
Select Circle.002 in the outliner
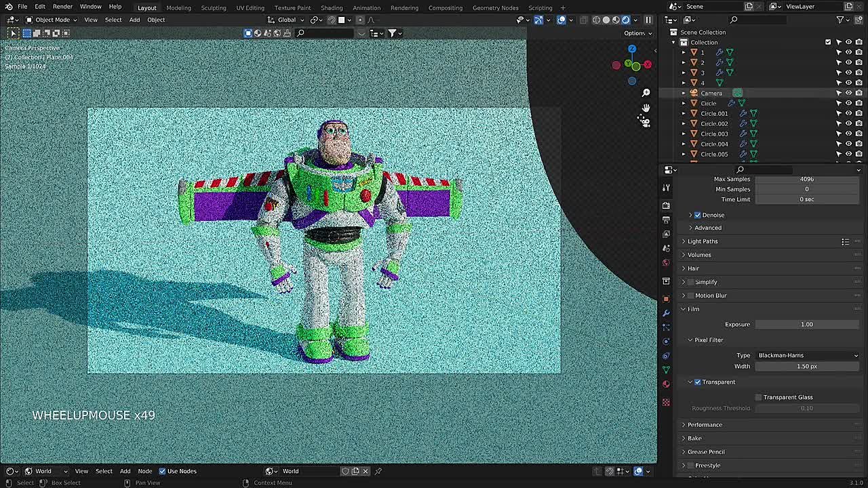click(714, 123)
